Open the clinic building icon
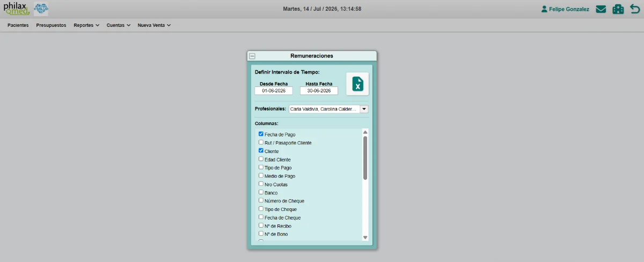The width and height of the screenshot is (644, 262). click(x=618, y=9)
